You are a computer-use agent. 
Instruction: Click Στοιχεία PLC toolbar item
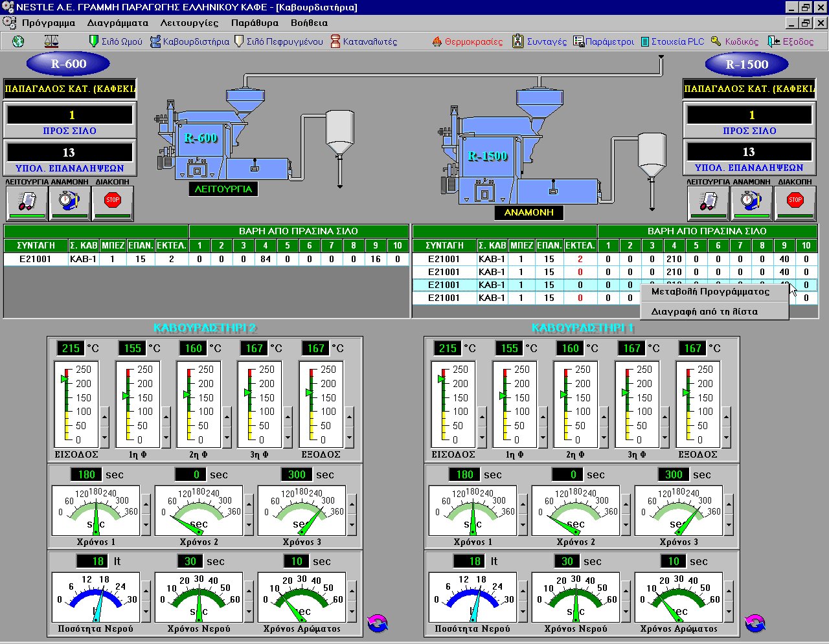point(672,41)
